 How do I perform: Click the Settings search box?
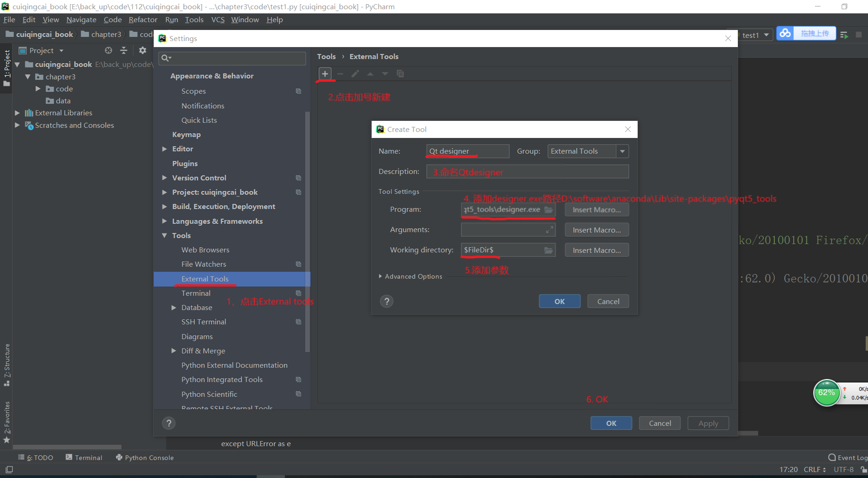232,58
